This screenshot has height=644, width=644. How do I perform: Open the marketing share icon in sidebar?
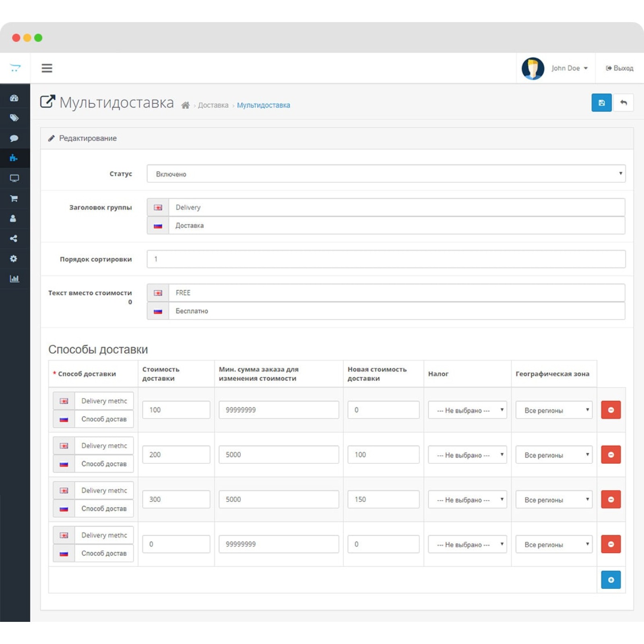pos(14,238)
